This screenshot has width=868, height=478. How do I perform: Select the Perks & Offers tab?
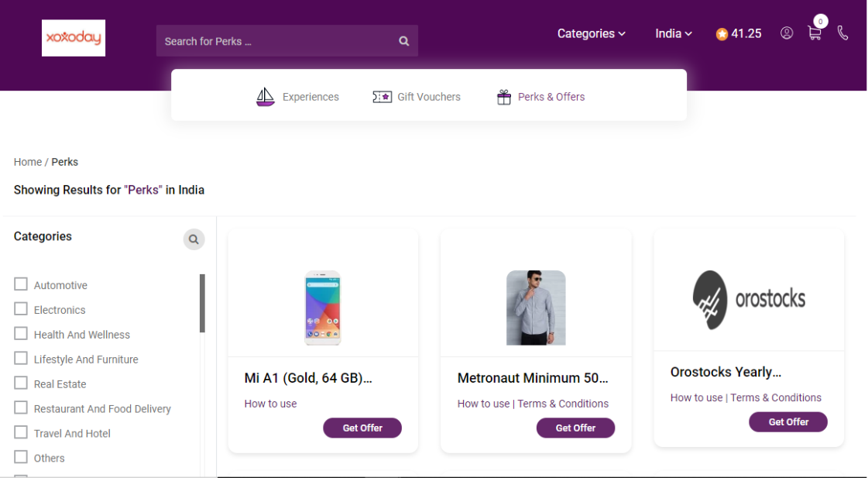[540, 97]
